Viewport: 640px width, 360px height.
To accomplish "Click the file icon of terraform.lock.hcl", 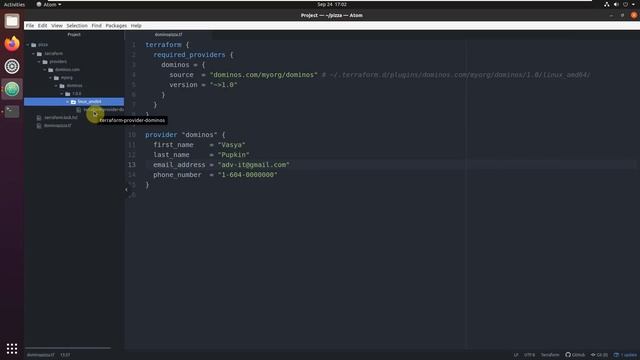I will (39, 118).
